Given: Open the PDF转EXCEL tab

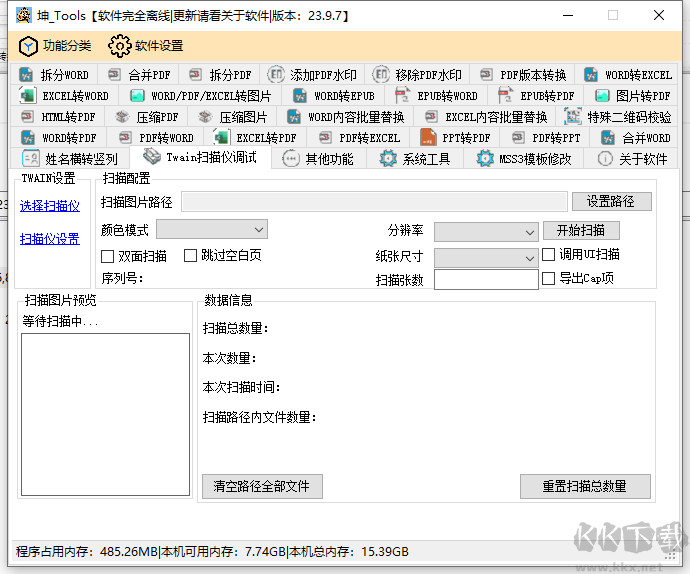Looking at the screenshot, I should (x=359, y=138).
